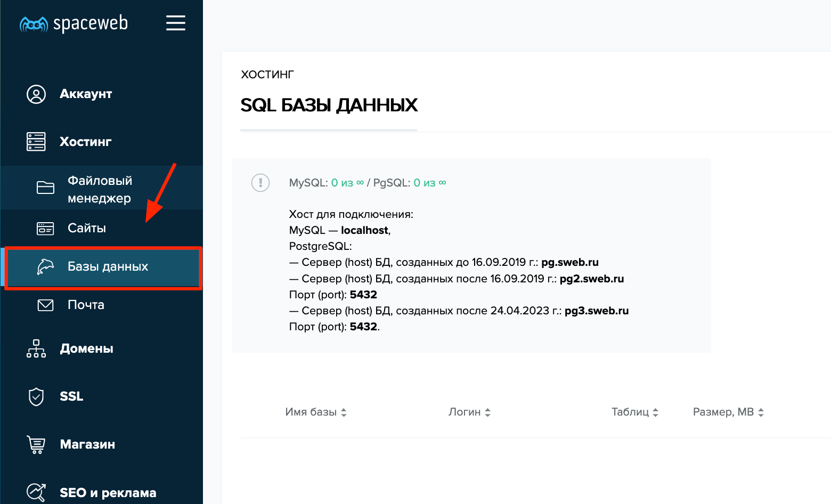Viewport: 831px width, 504px height.
Task: Click 'Порт (port): 5432.' after pg3.sweb.ru
Action: pos(335,327)
